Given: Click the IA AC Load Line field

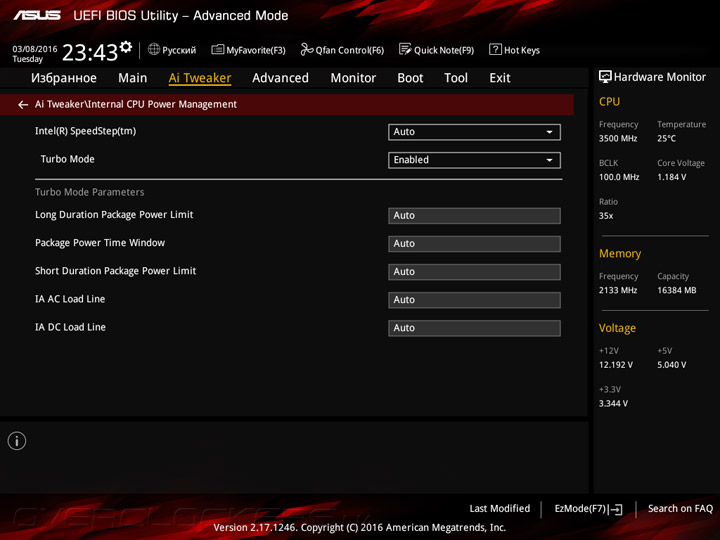Looking at the screenshot, I should 474,300.
